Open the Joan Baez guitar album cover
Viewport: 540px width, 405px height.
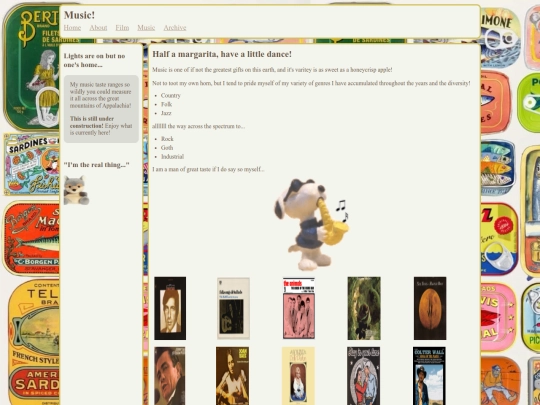coord(232,376)
